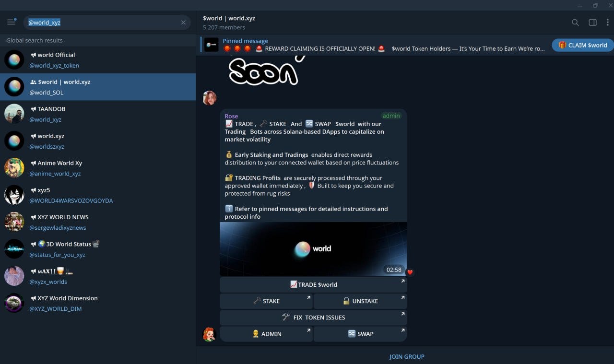This screenshot has width=614, height=364.
Task: Play the world video preview
Action: click(x=313, y=249)
